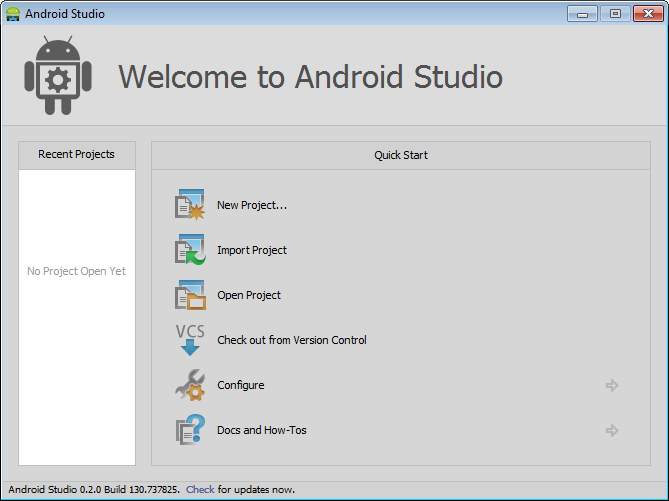Click the Configure wrench icon
Viewport: 669px width, 501px height.
(190, 385)
